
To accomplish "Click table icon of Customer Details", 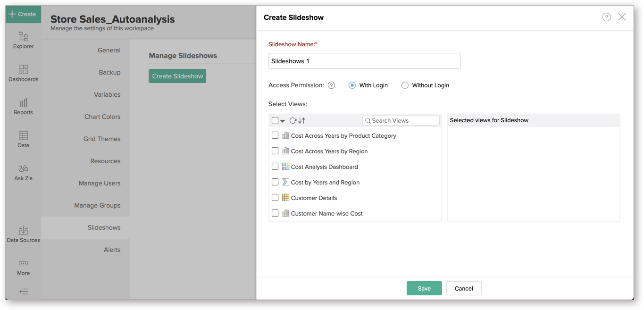I will pyautogui.click(x=285, y=198).
